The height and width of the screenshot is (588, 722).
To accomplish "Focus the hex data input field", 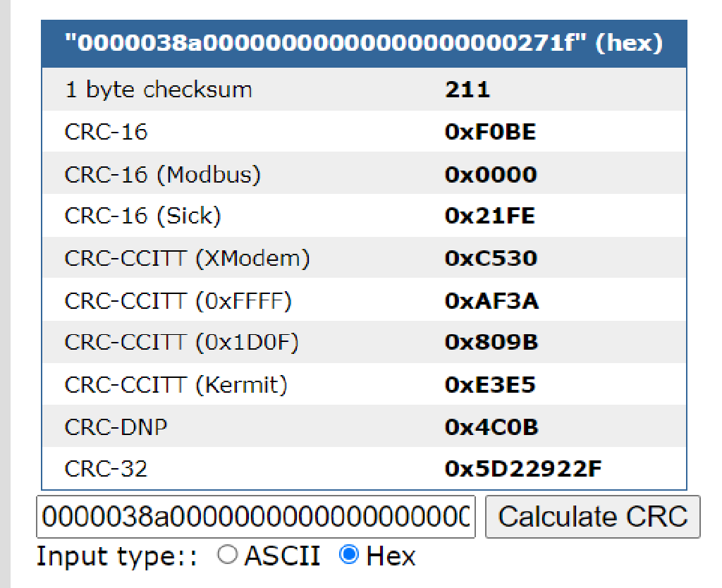I will coord(256,517).
